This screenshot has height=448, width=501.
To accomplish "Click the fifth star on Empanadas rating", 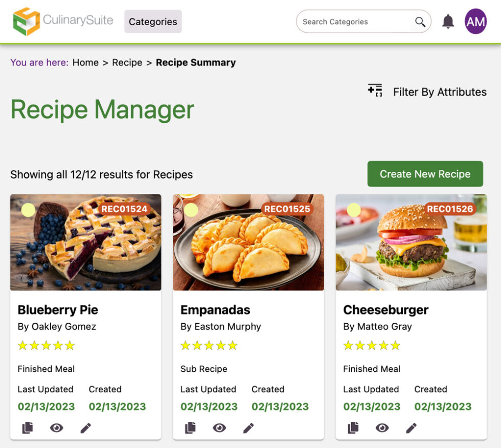I will pyautogui.click(x=233, y=345).
